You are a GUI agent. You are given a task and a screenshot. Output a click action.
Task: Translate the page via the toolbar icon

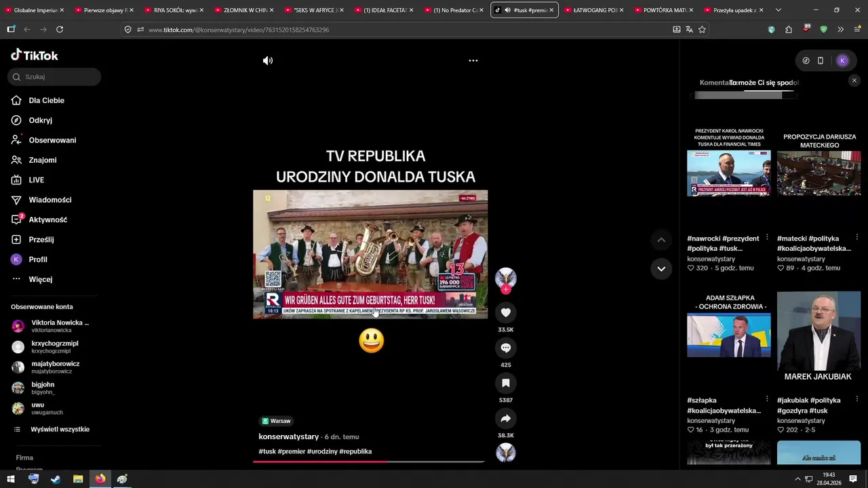coord(689,29)
